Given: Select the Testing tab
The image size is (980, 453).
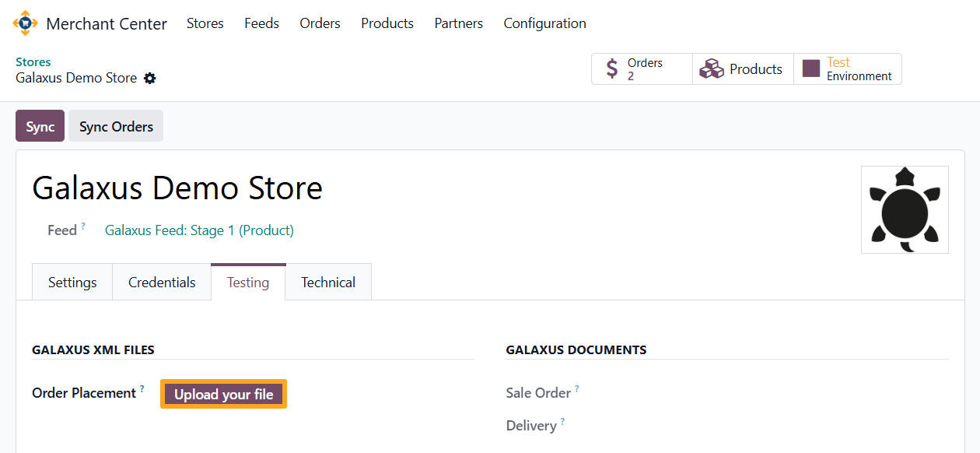Looking at the screenshot, I should pyautogui.click(x=248, y=283).
